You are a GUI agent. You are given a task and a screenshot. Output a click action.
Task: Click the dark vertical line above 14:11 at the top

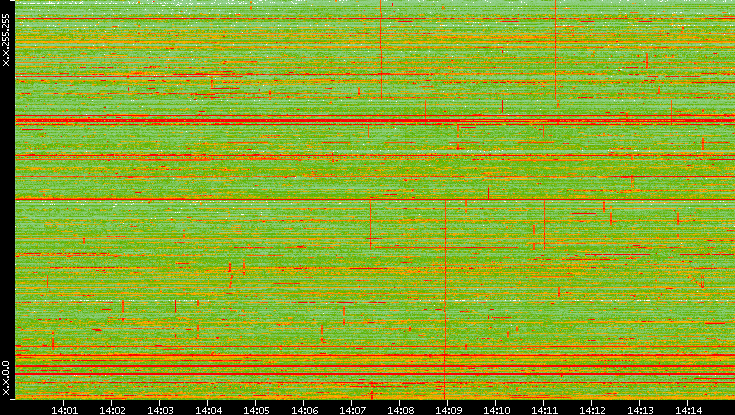coord(556,50)
